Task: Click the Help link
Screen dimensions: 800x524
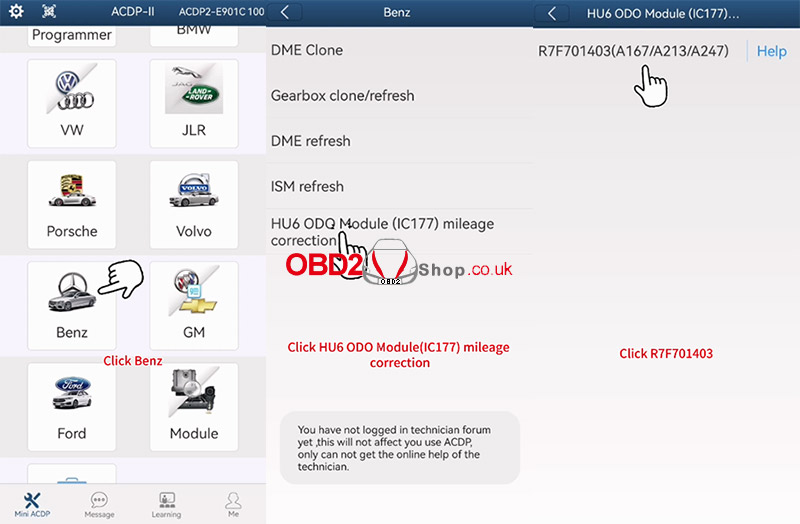Action: tap(771, 51)
